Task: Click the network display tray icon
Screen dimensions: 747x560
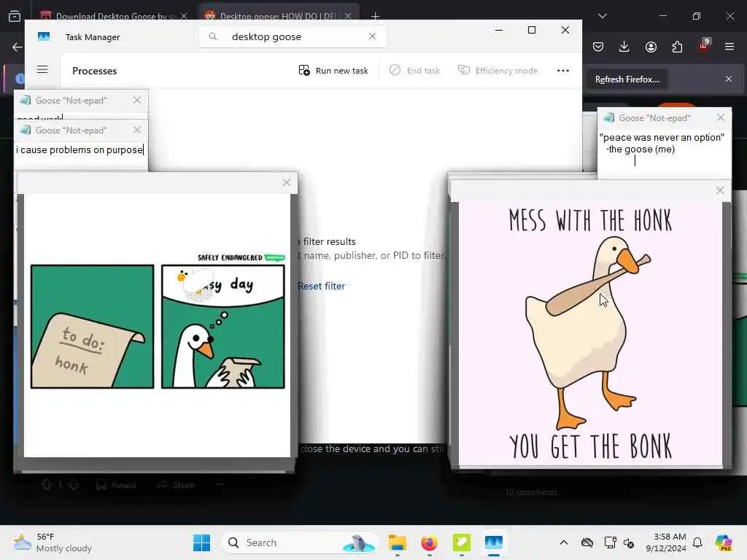Action: click(x=610, y=542)
